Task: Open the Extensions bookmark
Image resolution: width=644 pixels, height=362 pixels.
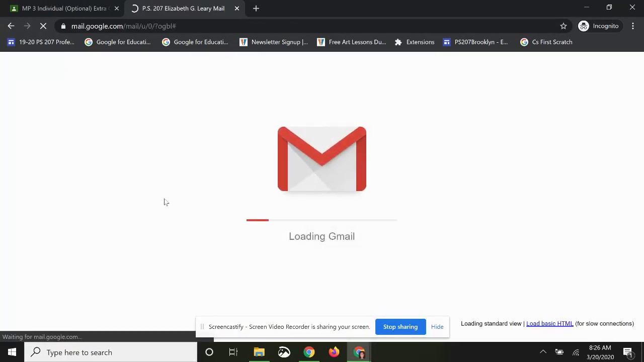Action: click(x=415, y=42)
